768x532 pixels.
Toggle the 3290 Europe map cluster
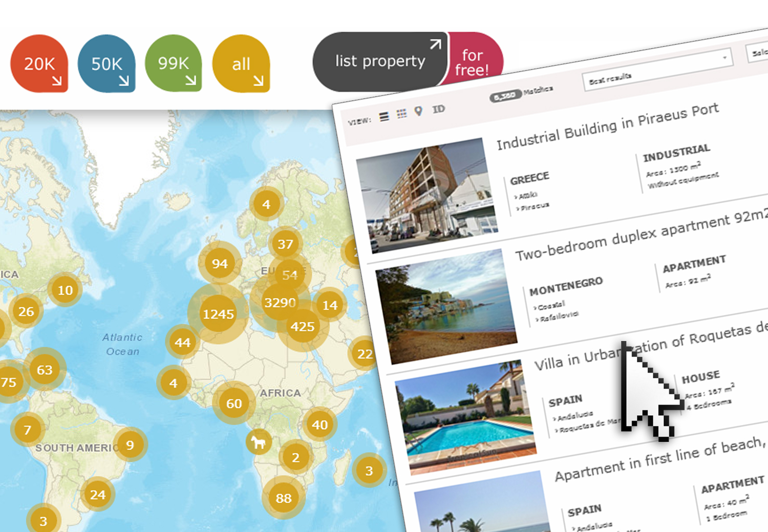pos(280,303)
